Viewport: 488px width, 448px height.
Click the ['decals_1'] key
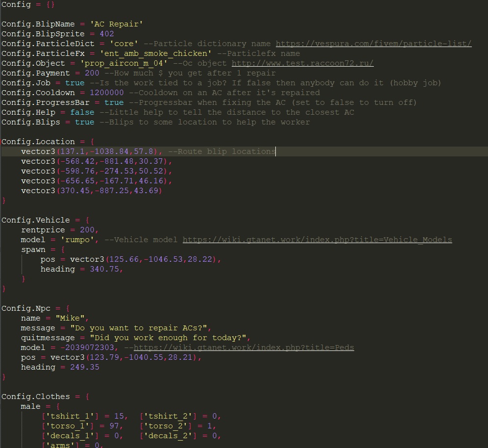tap(70, 436)
